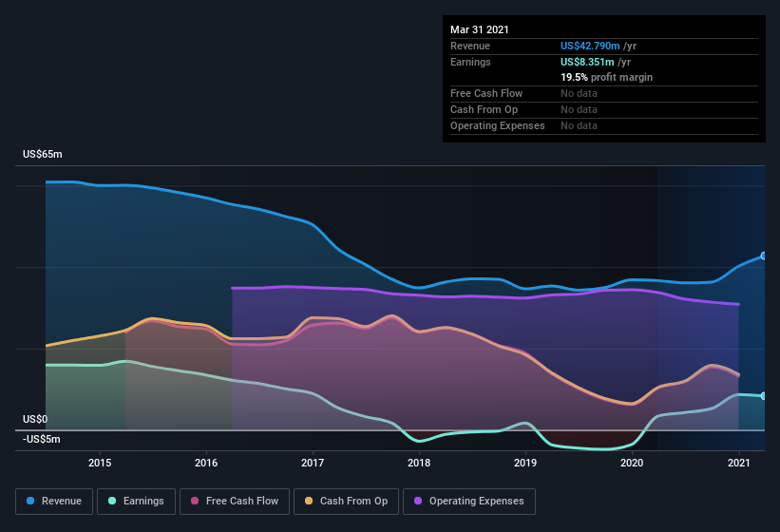Click the 2018 x-axis label
Viewport: 780px width, 532px height.
[419, 463]
